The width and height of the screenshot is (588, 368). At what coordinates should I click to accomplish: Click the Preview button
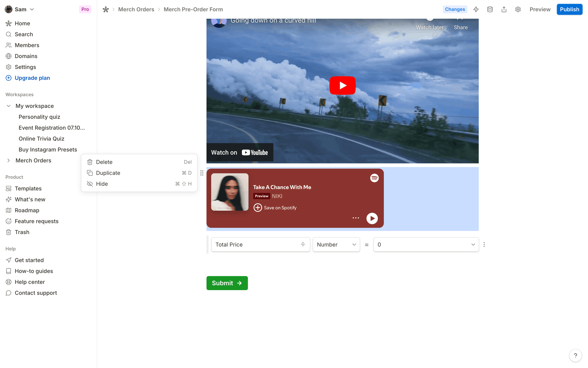[x=540, y=10]
